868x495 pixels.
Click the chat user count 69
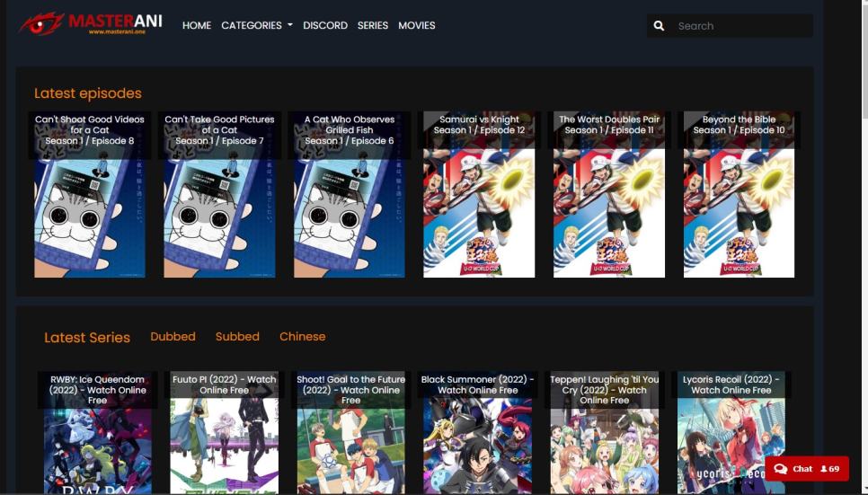829,469
